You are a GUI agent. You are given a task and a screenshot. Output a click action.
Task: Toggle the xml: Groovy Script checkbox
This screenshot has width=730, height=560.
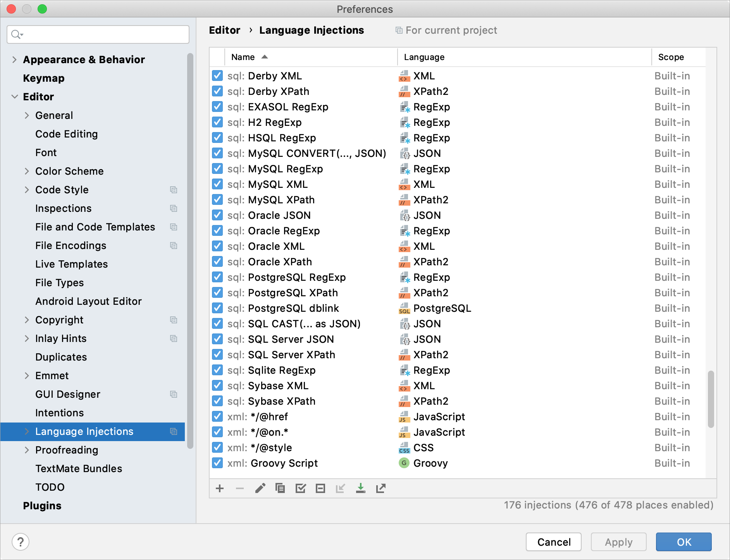click(217, 463)
